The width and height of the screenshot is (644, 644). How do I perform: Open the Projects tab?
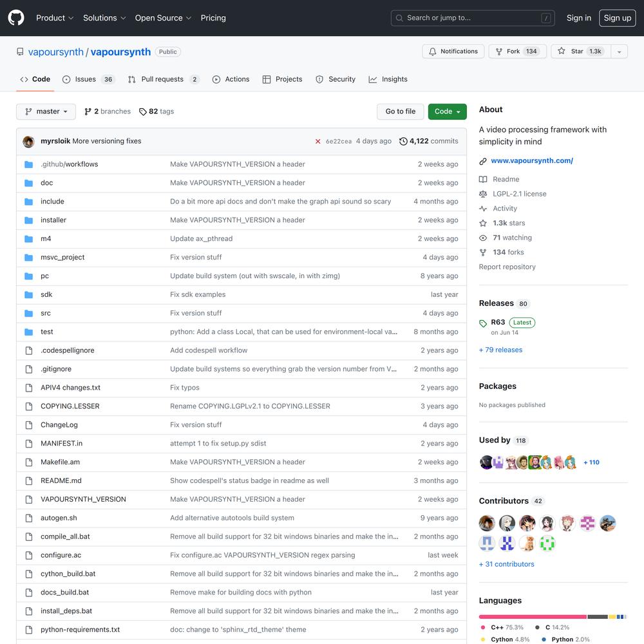tap(283, 79)
